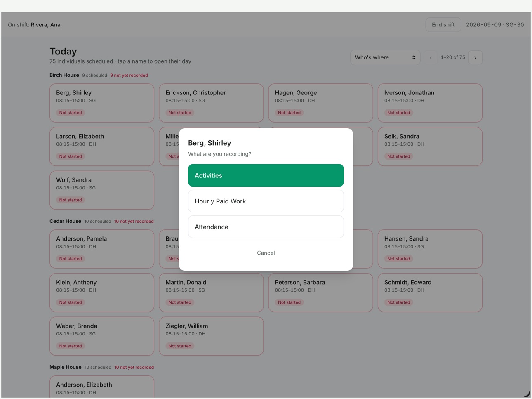Click the Today heading
The image size is (532, 399).
[63, 51]
